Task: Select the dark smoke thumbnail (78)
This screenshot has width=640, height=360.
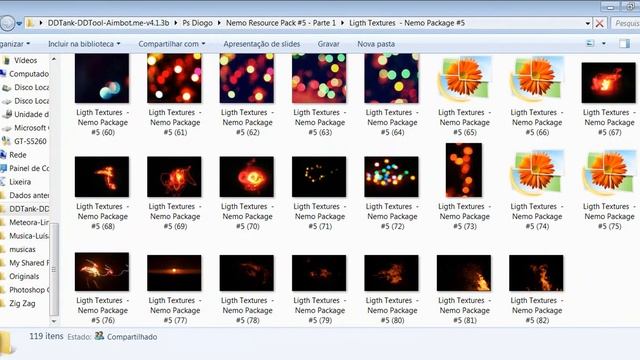Action: (x=247, y=273)
